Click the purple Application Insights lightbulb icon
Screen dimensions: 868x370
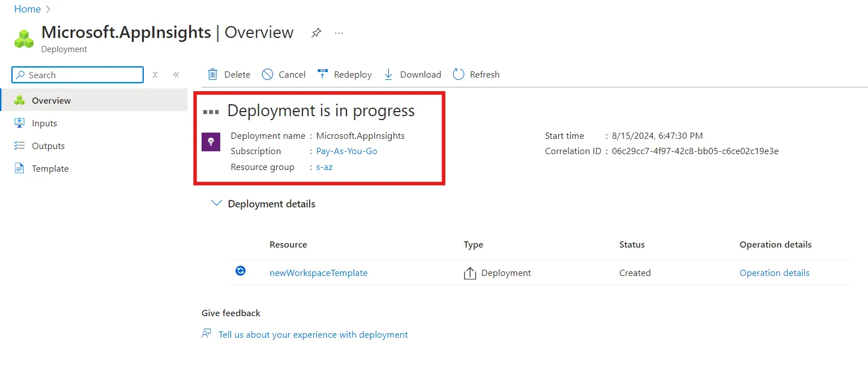211,142
